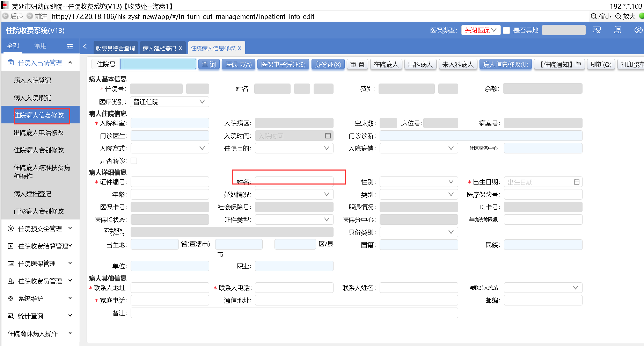Click the 放大 zoom-in magnifier icon
Viewport: 644px width, 346px height.
(618, 16)
